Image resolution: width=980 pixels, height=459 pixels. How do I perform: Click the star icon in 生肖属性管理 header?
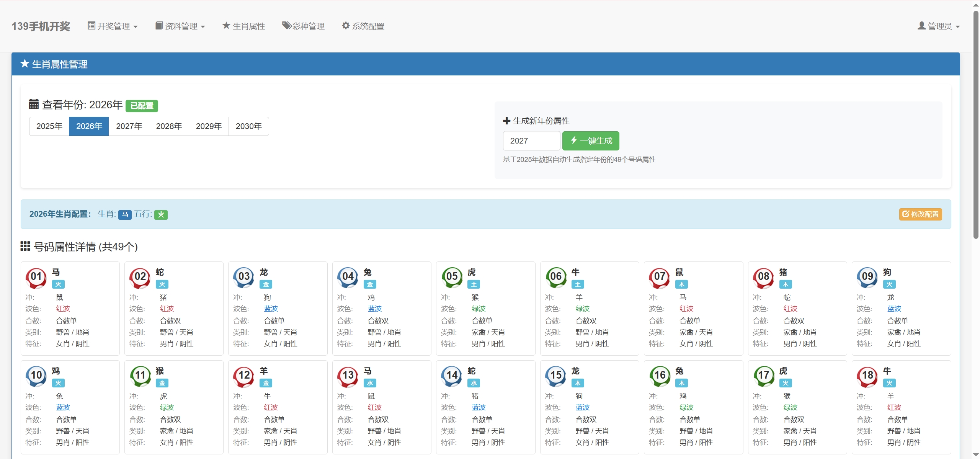pyautogui.click(x=25, y=64)
